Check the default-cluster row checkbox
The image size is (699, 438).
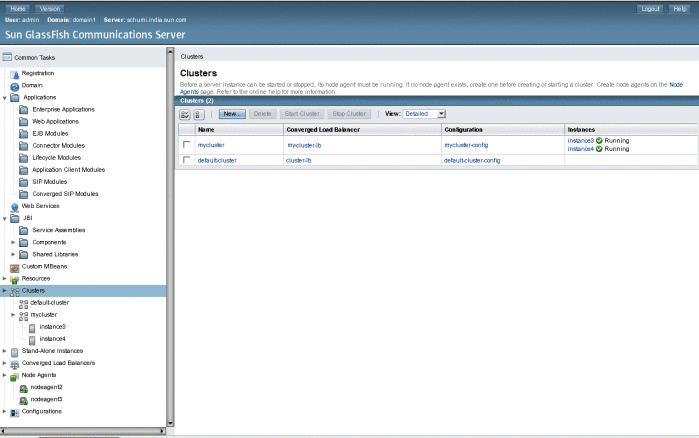pos(187,160)
